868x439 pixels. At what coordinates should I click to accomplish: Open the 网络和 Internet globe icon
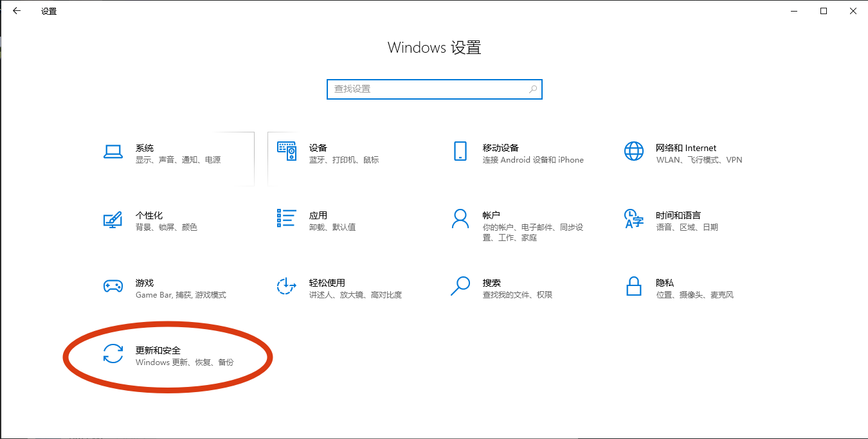pyautogui.click(x=633, y=151)
